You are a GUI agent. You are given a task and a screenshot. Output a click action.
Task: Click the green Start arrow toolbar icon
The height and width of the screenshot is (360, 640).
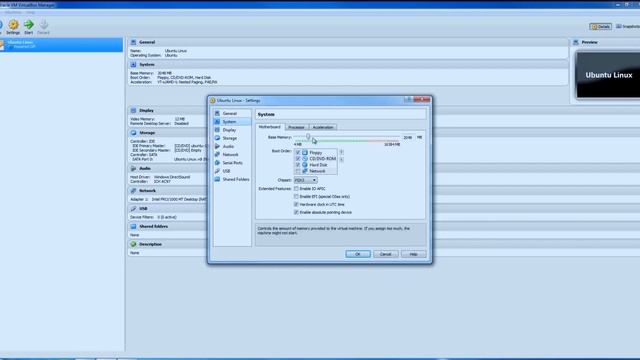(x=29, y=27)
